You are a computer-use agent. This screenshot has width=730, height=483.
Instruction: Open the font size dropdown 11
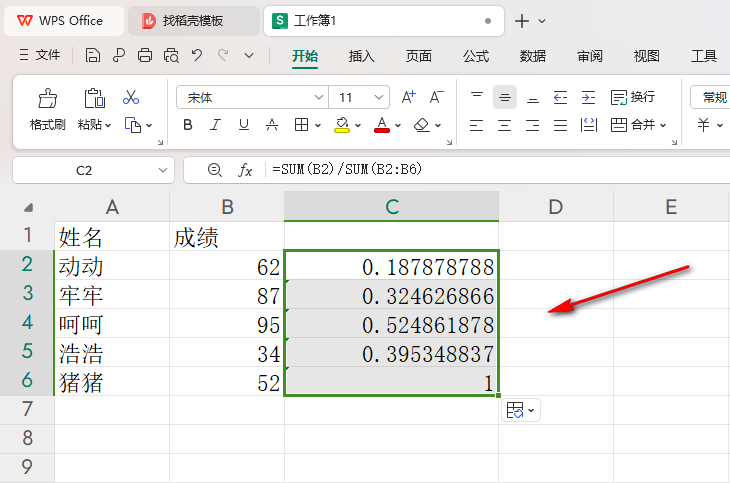pos(379,97)
